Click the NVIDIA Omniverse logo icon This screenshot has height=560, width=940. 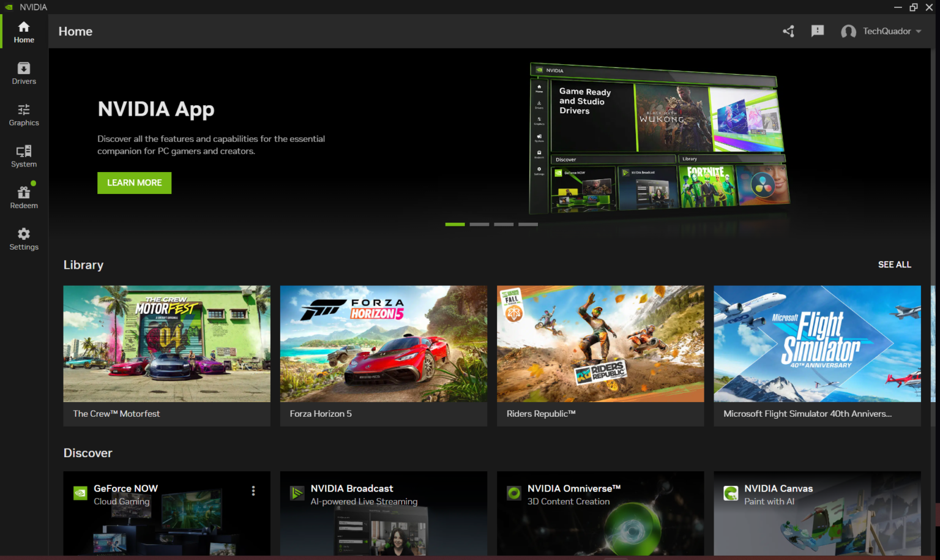[514, 493]
